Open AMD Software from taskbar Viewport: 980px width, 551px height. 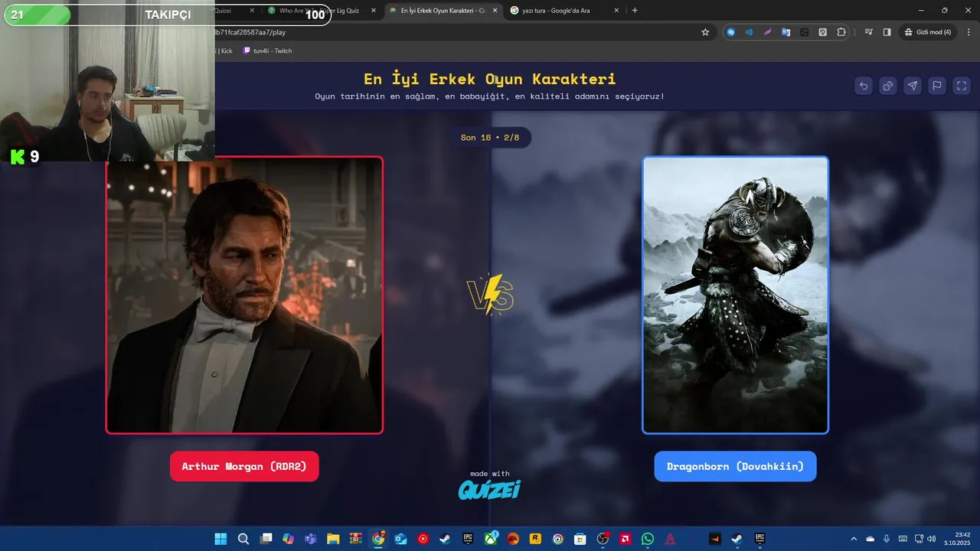[x=626, y=539]
